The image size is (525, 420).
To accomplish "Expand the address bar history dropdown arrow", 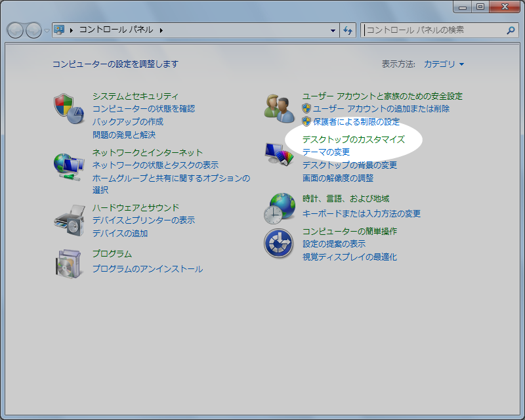I will (333, 30).
